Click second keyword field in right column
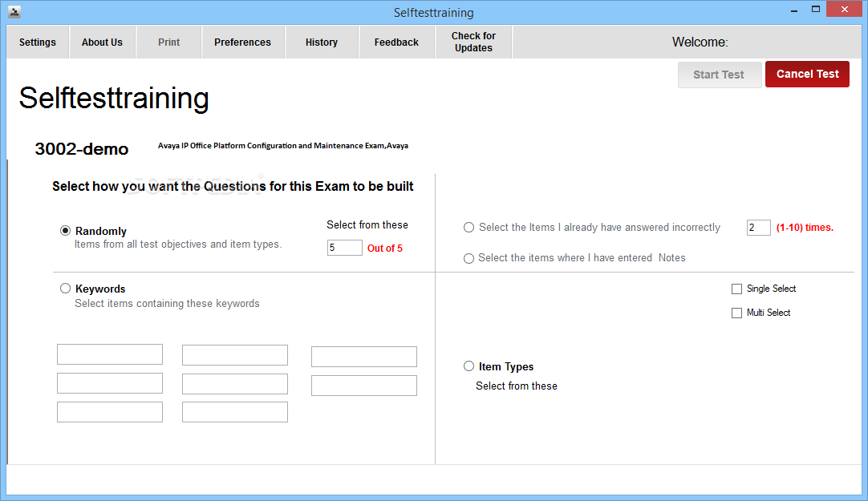Image resolution: width=868 pixels, height=501 pixels. point(363,386)
